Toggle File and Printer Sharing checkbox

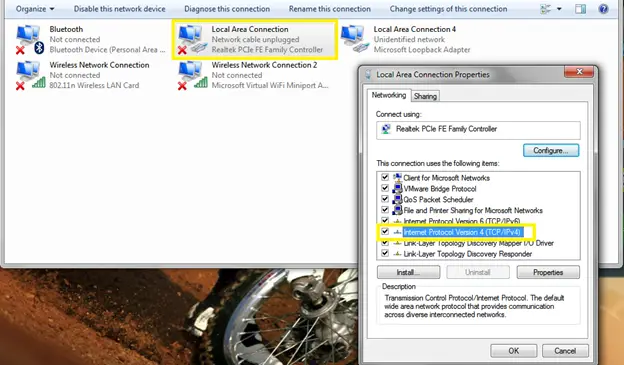point(385,209)
